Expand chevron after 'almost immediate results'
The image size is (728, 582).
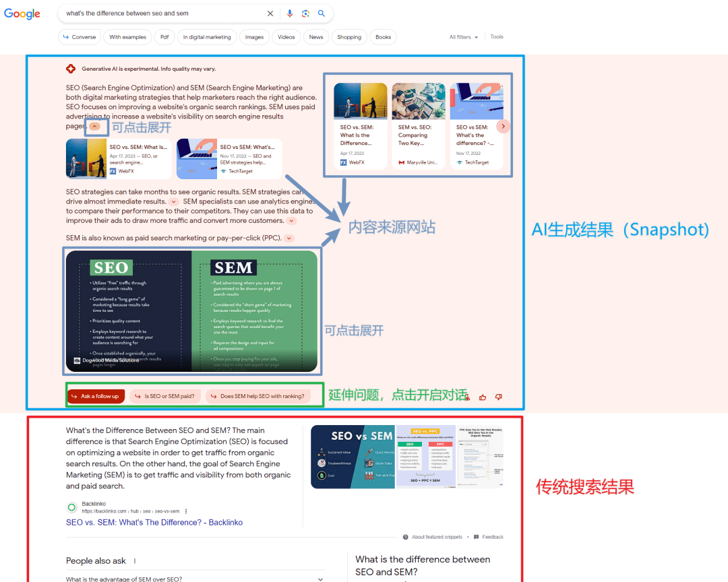(173, 202)
